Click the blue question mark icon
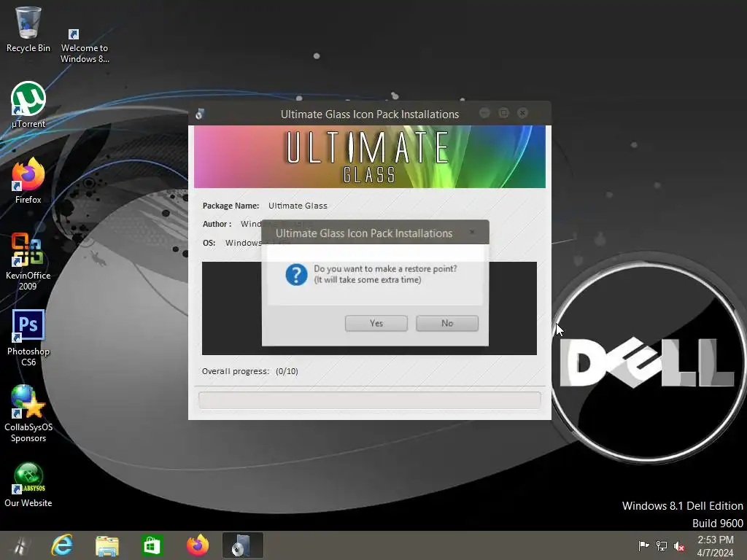747x560 pixels. [x=296, y=275]
